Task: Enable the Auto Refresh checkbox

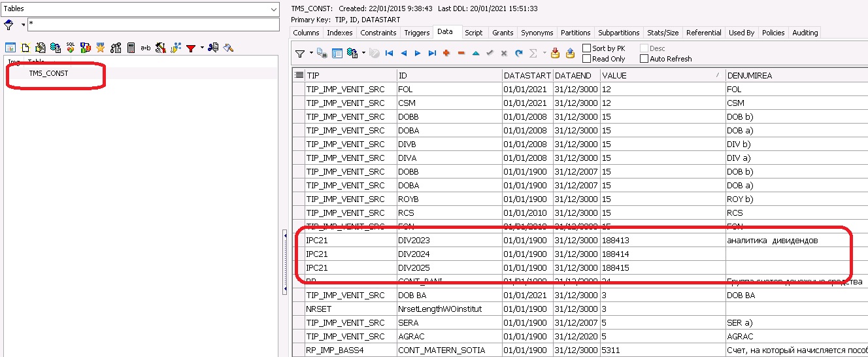Action: 644,59
